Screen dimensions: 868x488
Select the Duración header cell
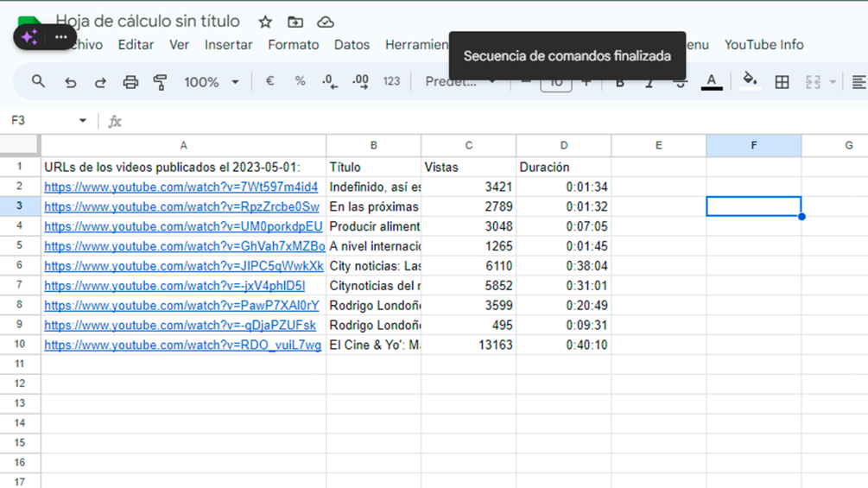pos(563,167)
